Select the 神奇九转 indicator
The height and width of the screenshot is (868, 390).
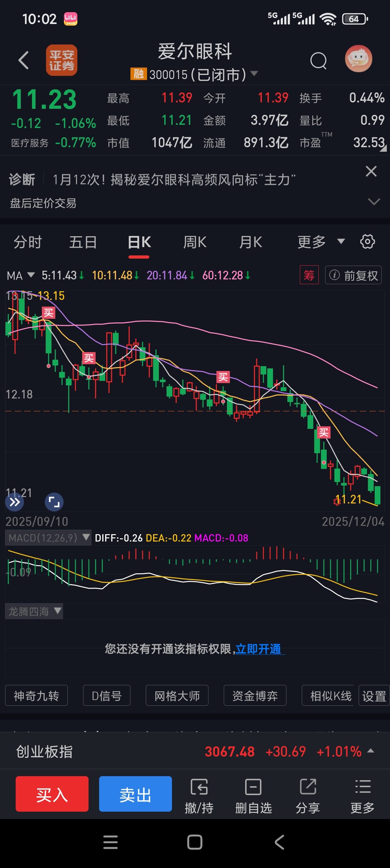click(36, 695)
